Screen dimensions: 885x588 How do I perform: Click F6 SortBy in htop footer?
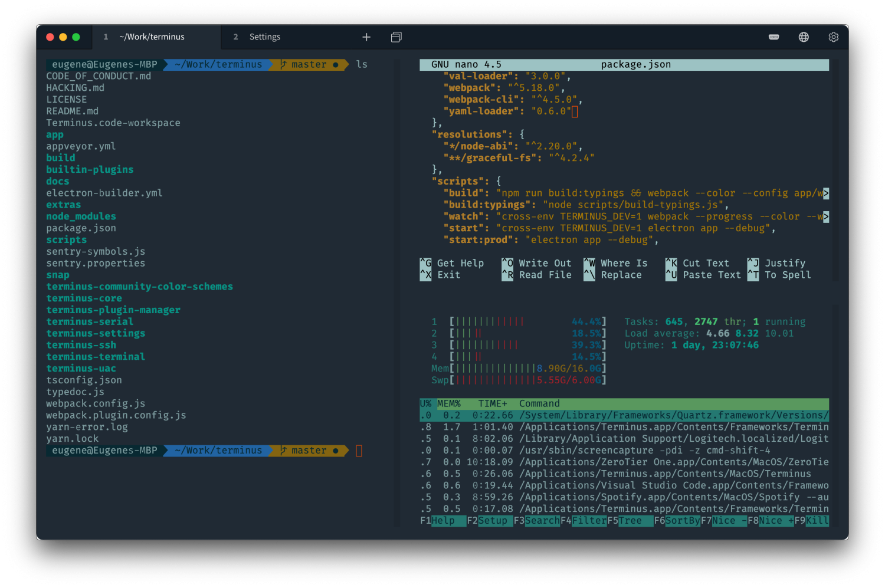677,521
